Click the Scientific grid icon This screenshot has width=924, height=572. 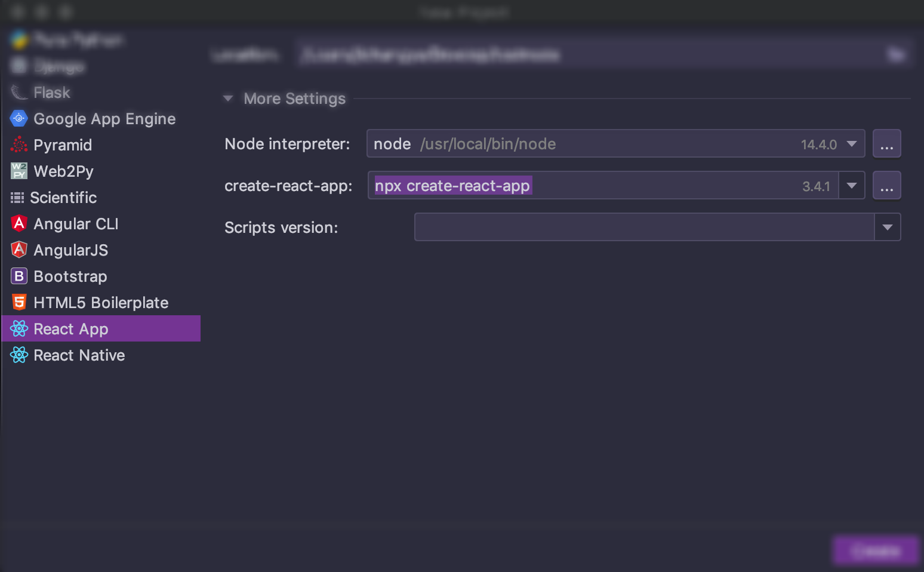(x=17, y=198)
